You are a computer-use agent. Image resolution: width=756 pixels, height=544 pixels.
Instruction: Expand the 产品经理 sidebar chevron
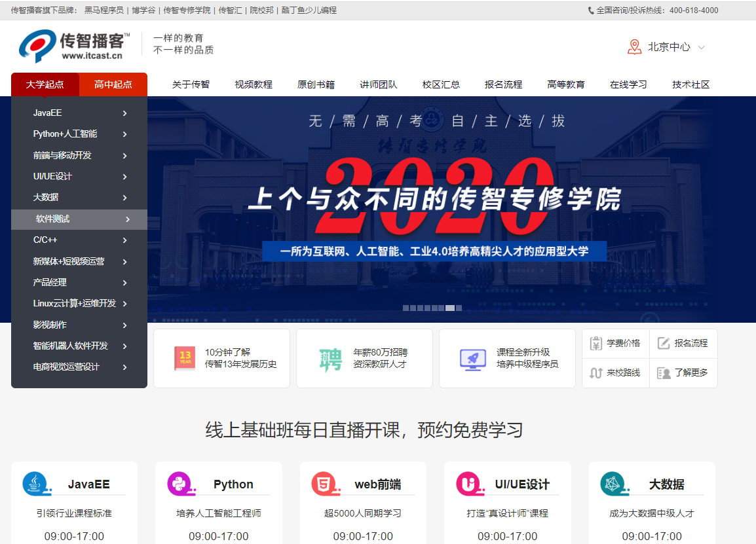pos(125,283)
